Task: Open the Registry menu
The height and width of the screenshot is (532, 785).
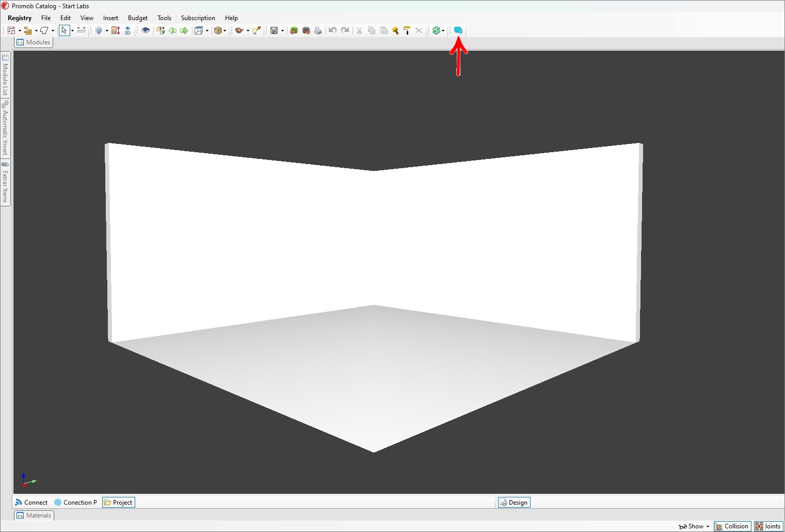Action: pos(20,18)
